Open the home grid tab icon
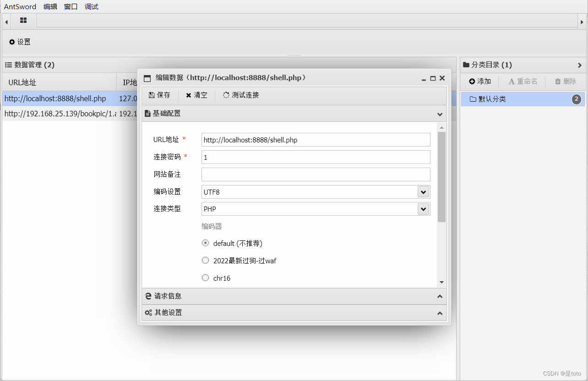588x381 pixels. tap(23, 21)
